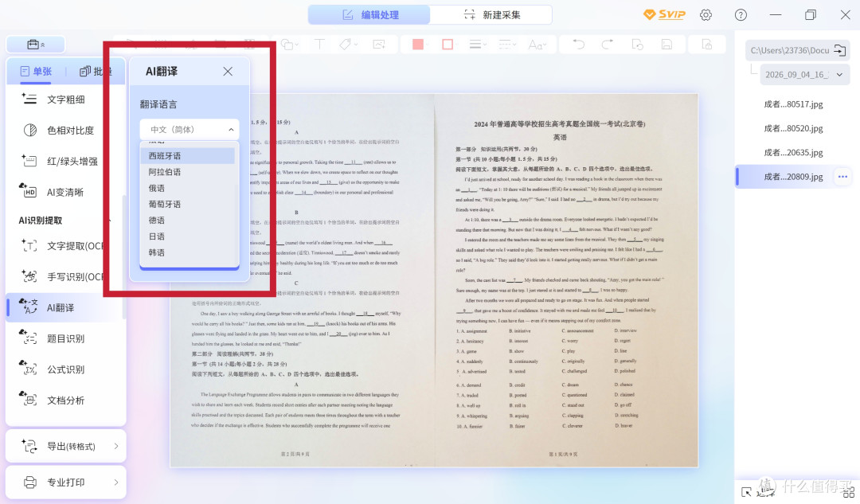The image size is (860, 504).
Task: Open the 中文（简体）language dropdown
Action: 190,130
